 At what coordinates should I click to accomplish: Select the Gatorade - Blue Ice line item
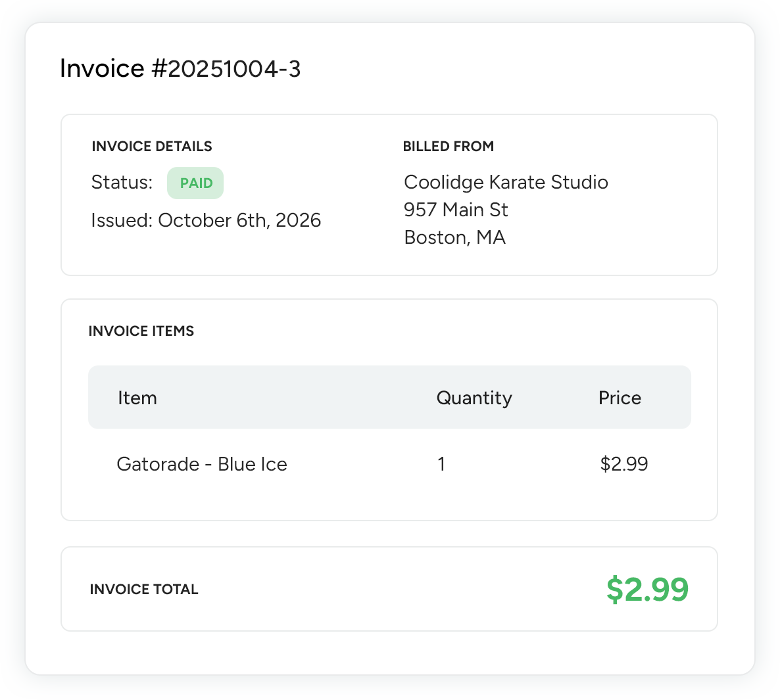pos(202,465)
